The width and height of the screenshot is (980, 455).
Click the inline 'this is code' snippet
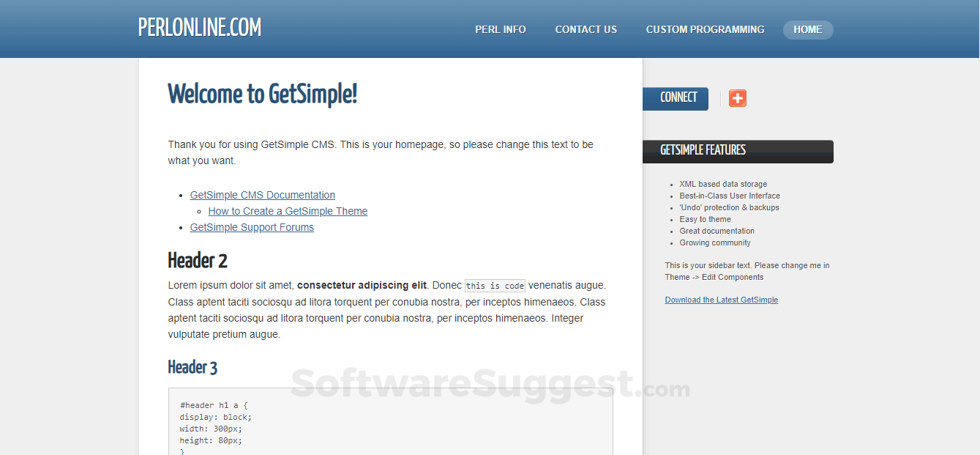tap(495, 286)
